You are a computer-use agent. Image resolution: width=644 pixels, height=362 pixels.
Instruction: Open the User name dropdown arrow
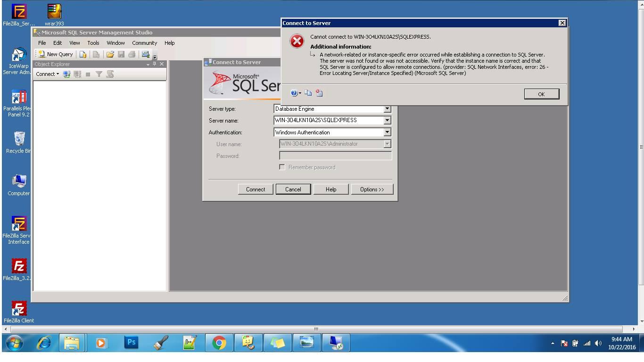point(388,144)
